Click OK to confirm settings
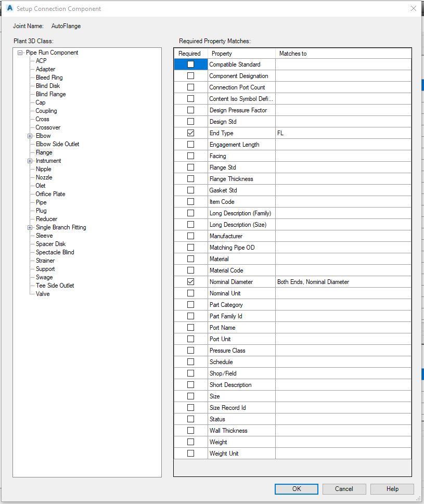The width and height of the screenshot is (424, 504). [x=297, y=489]
